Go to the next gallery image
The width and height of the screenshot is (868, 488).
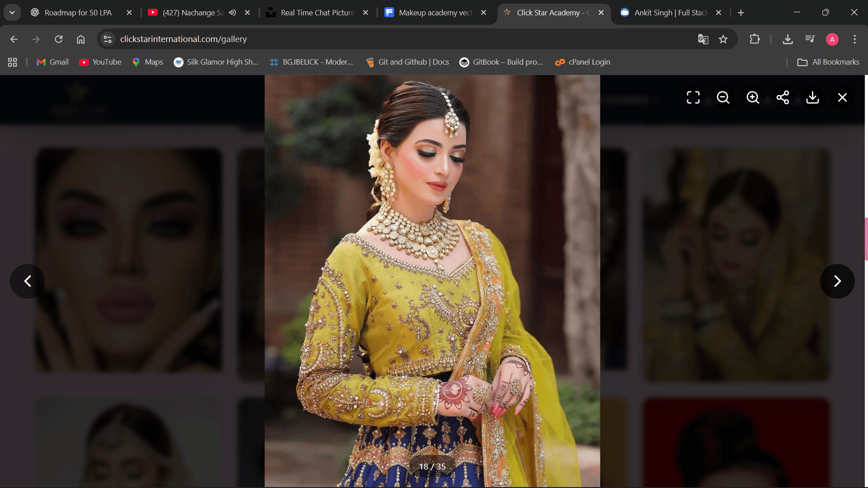tap(837, 281)
